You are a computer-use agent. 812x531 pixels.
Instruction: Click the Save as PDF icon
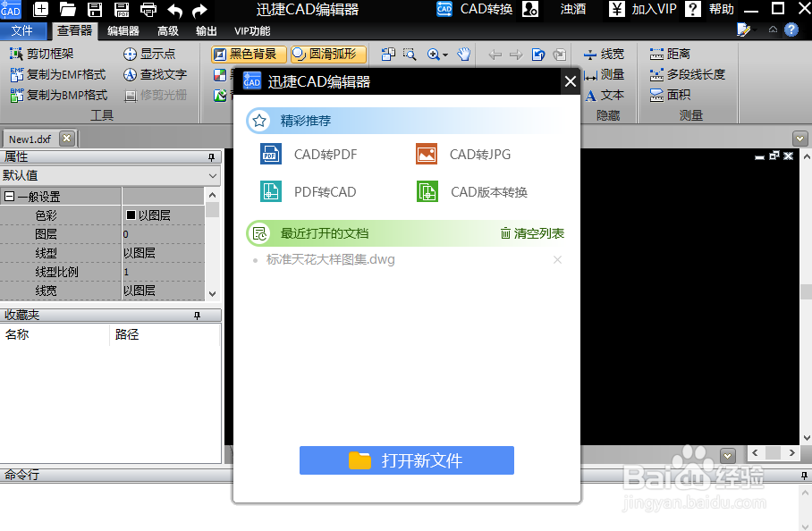pos(122,9)
